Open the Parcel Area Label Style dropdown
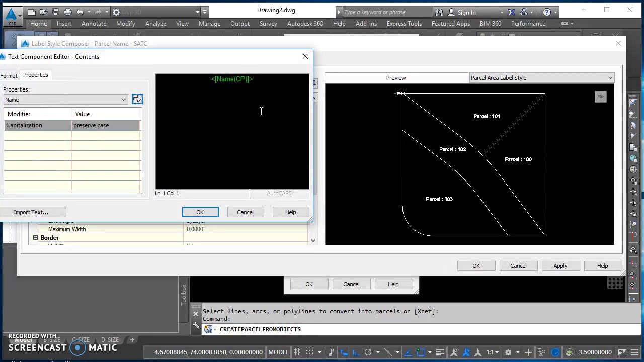 610,78
